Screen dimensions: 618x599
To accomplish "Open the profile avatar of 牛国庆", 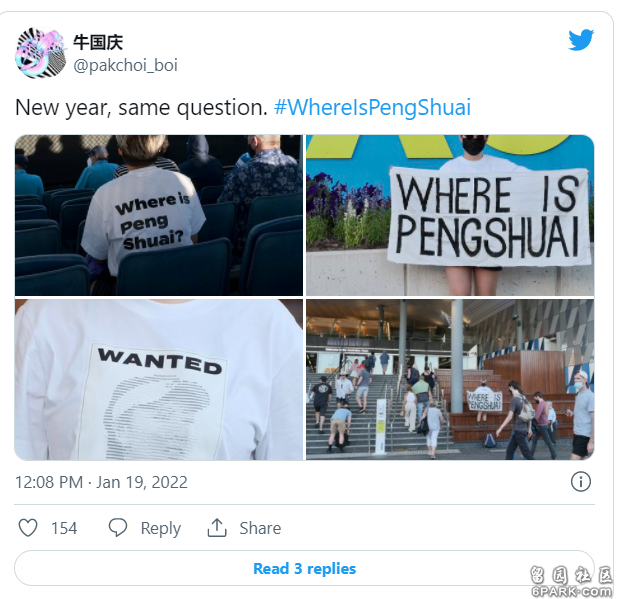I will (41, 52).
